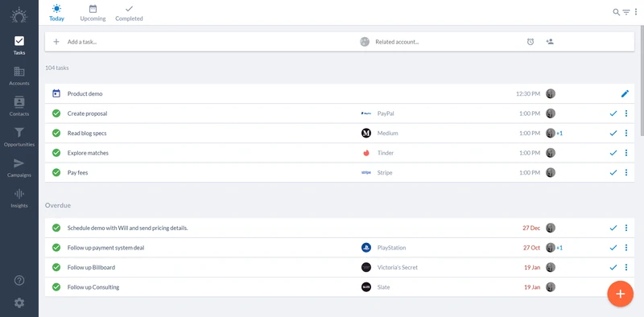
Task: Set a reminder with the alarm clock icon
Action: [530, 42]
